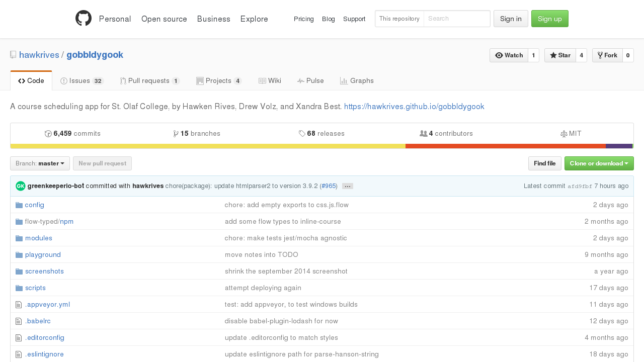Screen dimensions: 644x362
Task: Click the releases tag icon
Action: click(302, 134)
